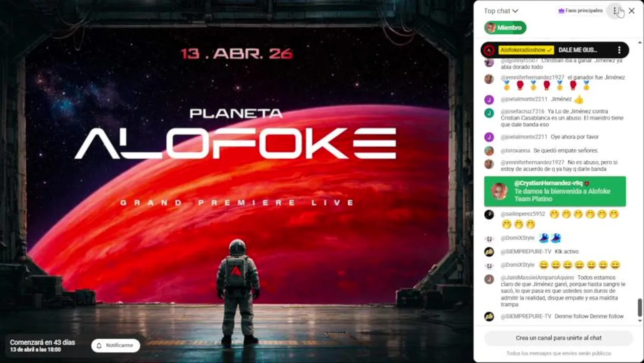Open the chat options three-dot menu

615,11
